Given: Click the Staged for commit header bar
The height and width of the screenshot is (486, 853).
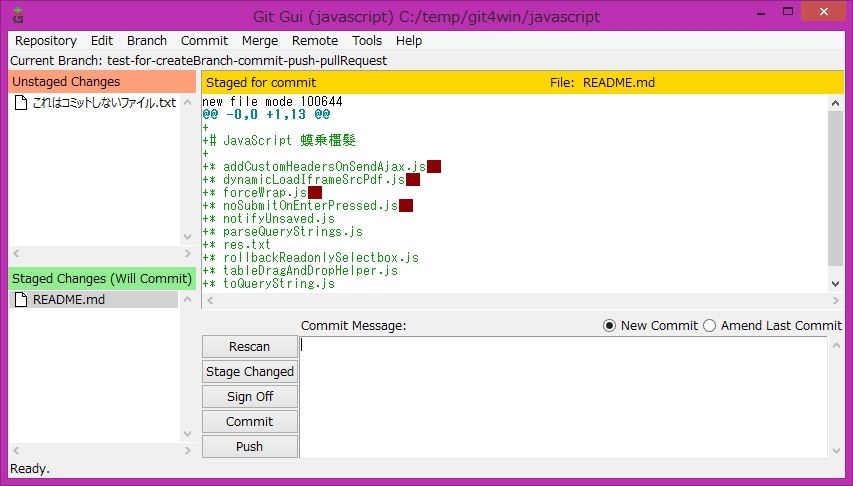Looking at the screenshot, I should (x=523, y=83).
